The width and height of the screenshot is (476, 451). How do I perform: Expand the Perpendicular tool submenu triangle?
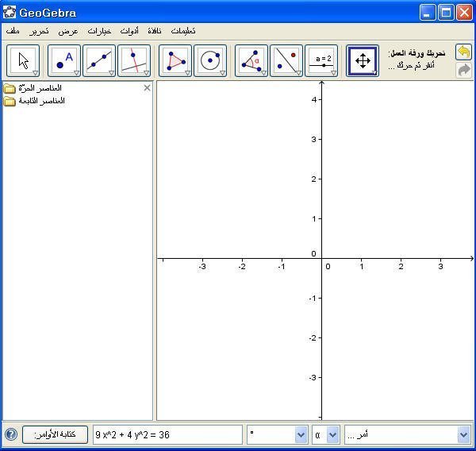[x=146, y=73]
